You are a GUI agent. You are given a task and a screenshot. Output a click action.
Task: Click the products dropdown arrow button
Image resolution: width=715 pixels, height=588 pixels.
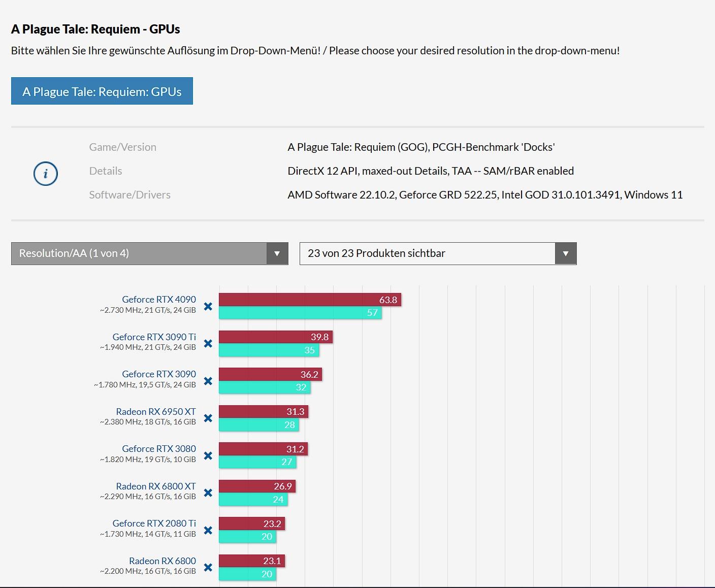(566, 253)
